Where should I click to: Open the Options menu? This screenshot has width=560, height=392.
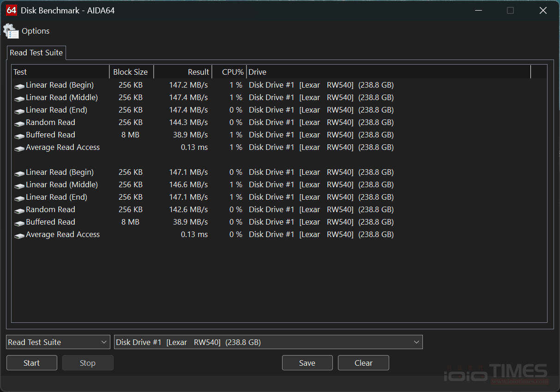pos(36,31)
